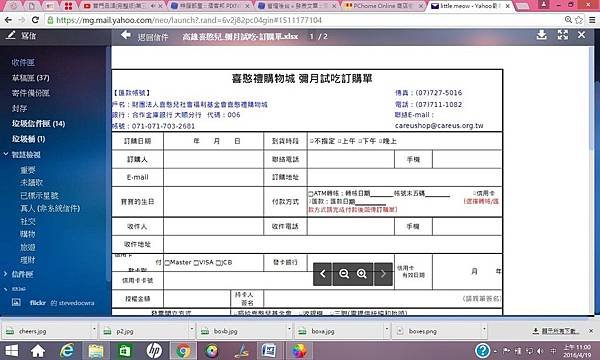
Task: Click the compose mail pencil icon
Action: click(10, 35)
